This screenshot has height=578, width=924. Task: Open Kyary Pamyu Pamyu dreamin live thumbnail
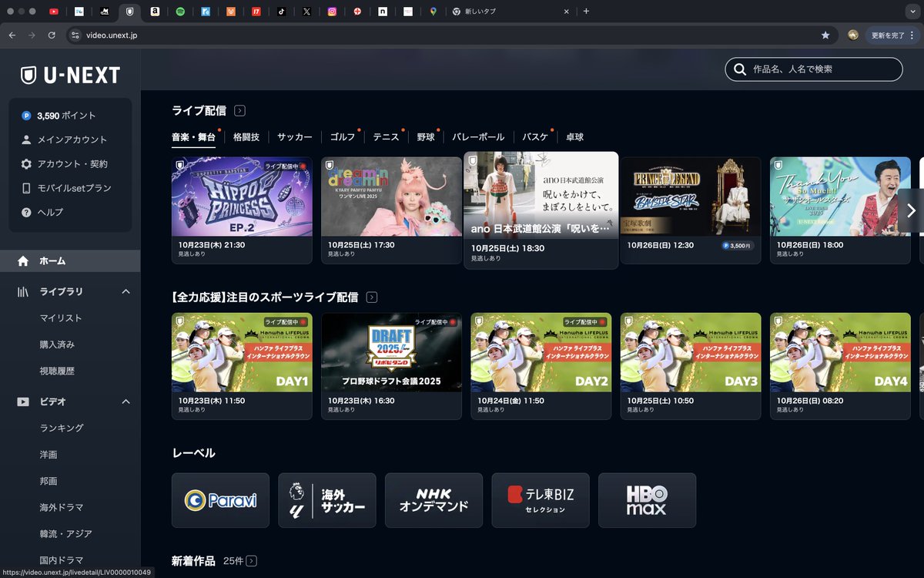(x=391, y=197)
